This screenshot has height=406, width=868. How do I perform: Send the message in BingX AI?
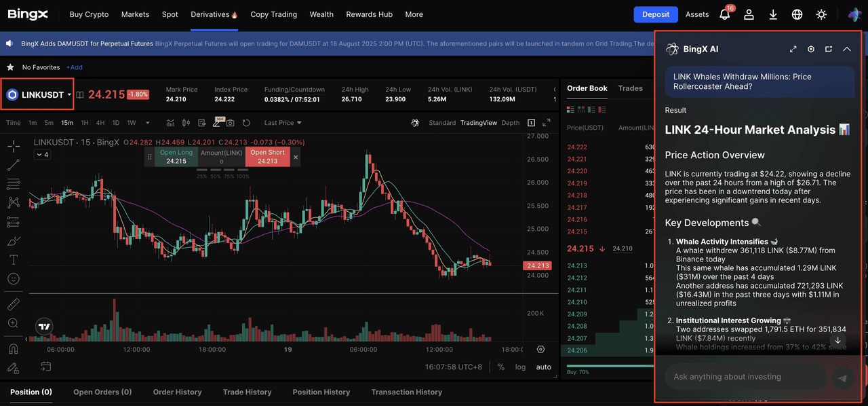pyautogui.click(x=843, y=378)
